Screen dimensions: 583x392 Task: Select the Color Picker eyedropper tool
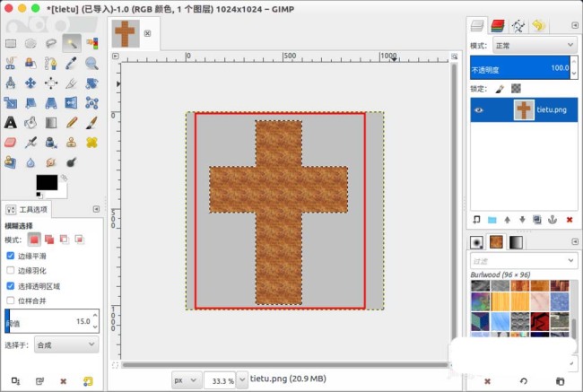71,64
